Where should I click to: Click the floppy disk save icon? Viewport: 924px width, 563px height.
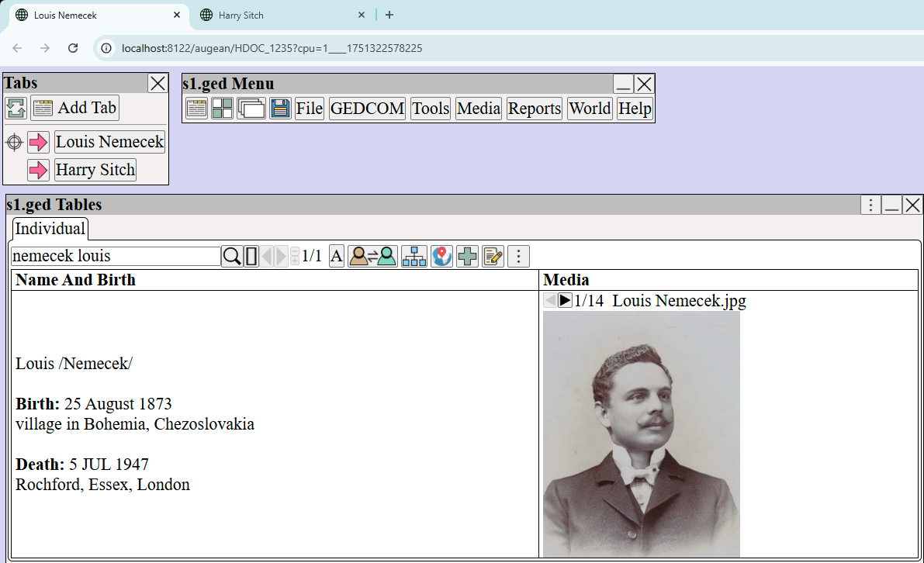[x=280, y=109]
